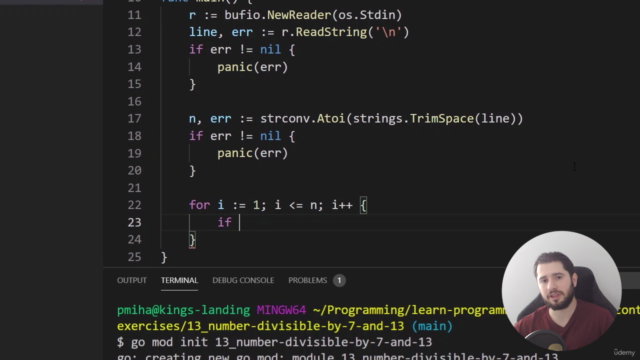
Task: Click r.ReadString call on line 12
Action: (x=324, y=32)
